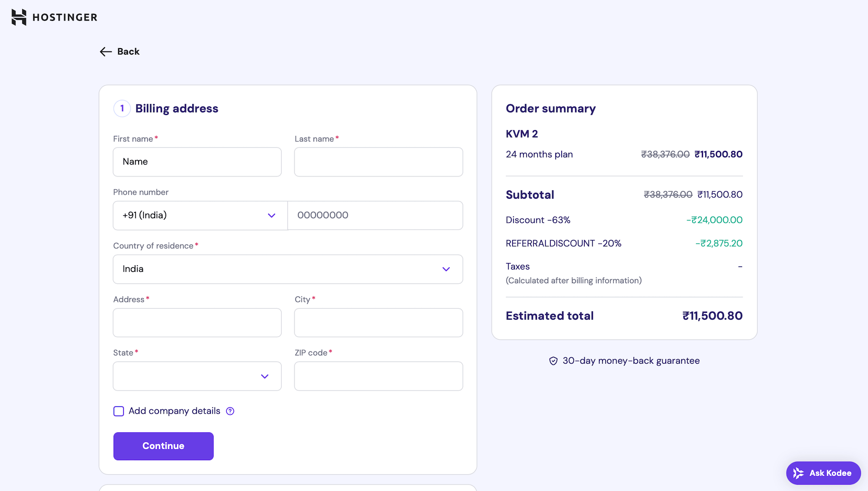Click the Hostinger wordmark text
868x491 pixels.
click(x=65, y=17)
